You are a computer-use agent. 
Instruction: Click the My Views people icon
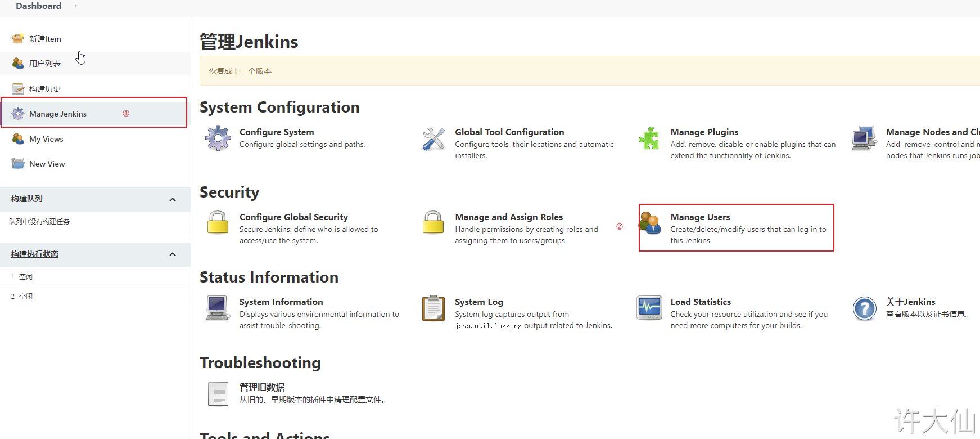pyautogui.click(x=18, y=138)
